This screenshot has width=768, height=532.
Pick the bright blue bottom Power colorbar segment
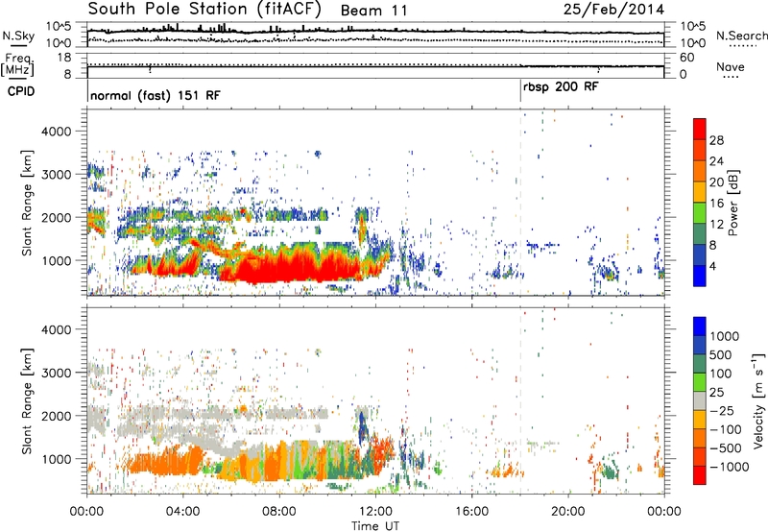point(700,276)
